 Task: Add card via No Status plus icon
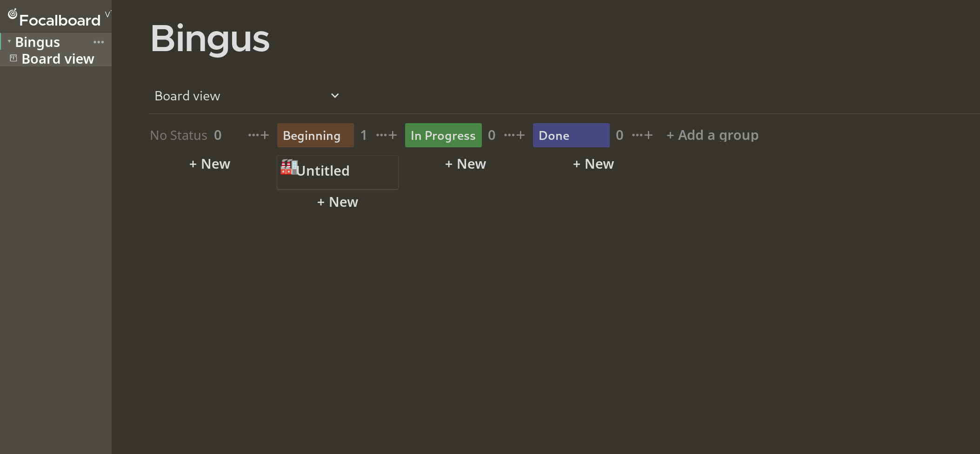[265, 135]
